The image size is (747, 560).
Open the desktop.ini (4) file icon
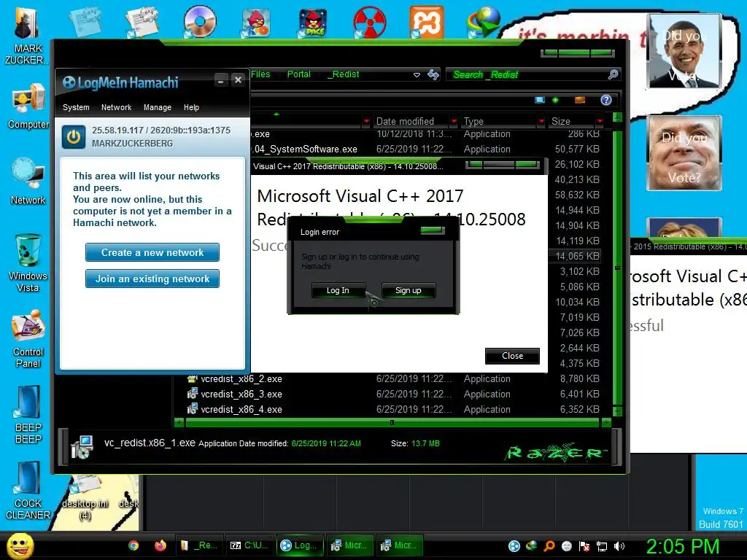85,497
